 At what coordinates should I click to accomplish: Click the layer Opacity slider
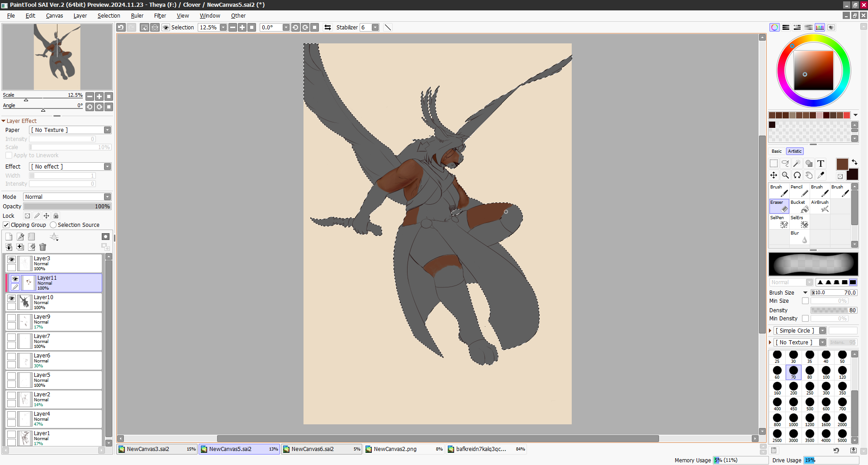click(67, 207)
